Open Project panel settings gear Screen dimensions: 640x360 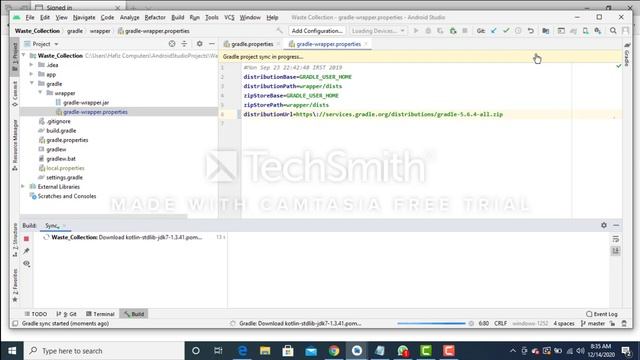(x=199, y=44)
